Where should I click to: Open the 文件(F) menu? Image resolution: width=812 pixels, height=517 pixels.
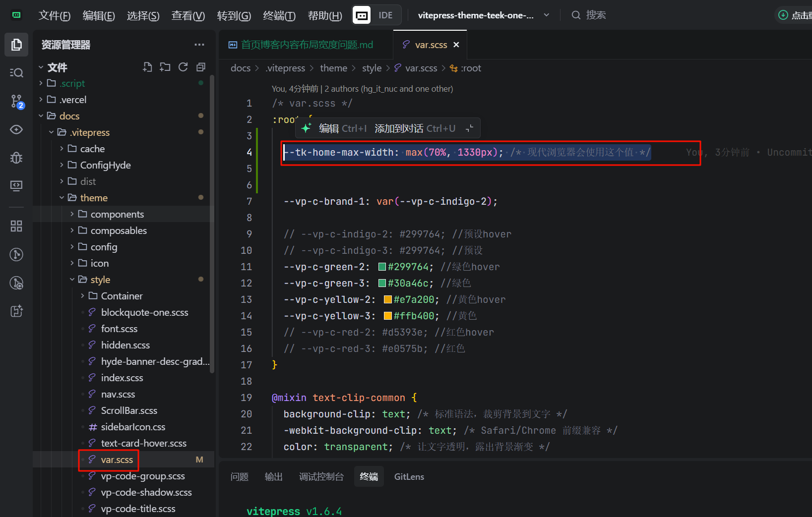(55, 15)
